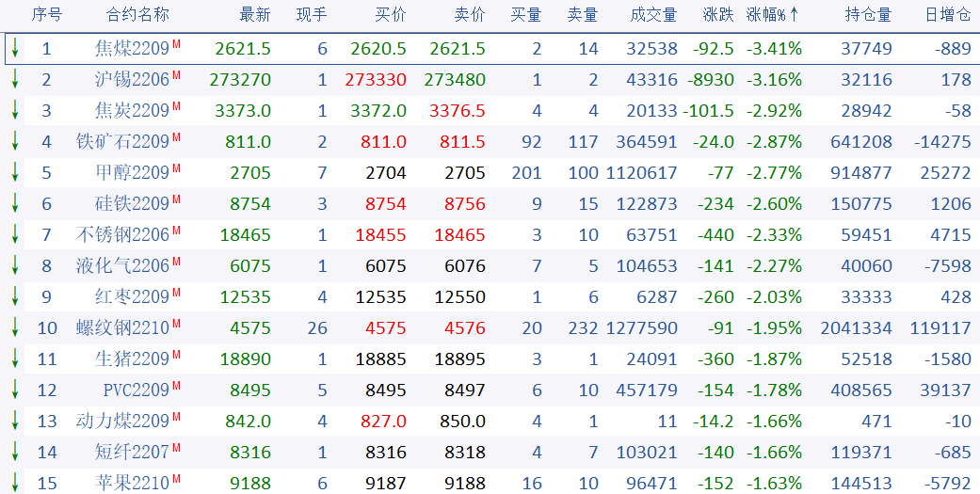Sort by the 涨幅% column header
980x494 pixels.
pyautogui.click(x=772, y=14)
